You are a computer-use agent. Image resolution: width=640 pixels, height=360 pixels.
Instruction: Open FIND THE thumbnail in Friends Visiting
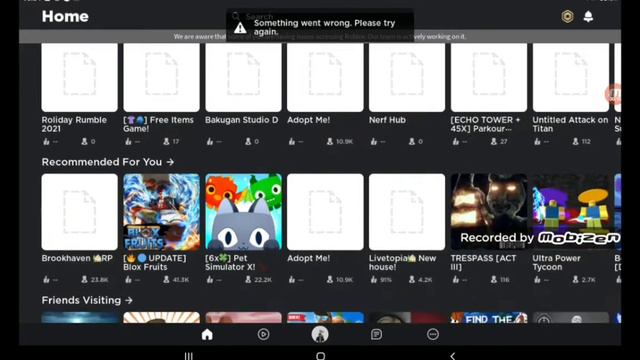[489, 318]
